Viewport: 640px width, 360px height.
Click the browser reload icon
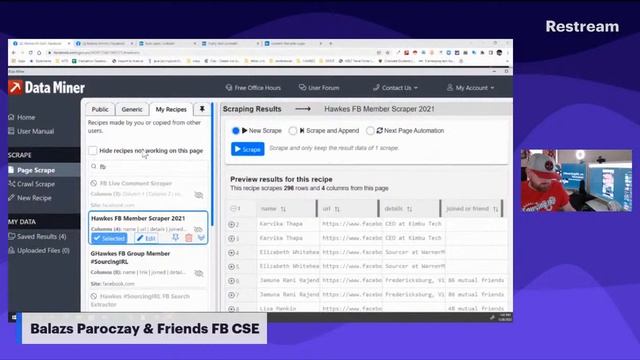point(31,53)
